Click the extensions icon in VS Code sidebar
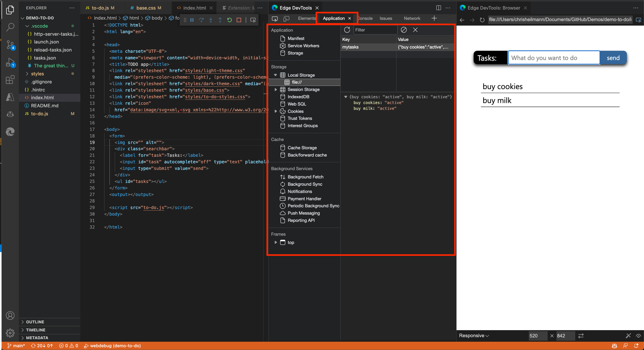The image size is (644, 350). point(10,80)
